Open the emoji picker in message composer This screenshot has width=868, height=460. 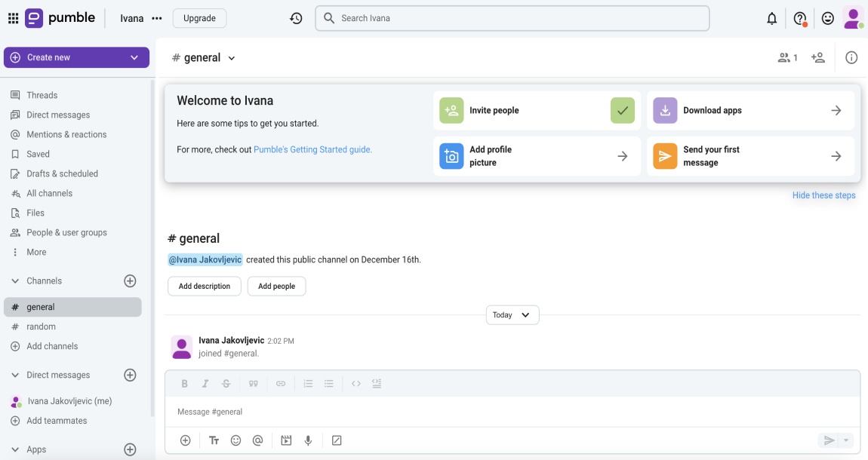point(235,440)
